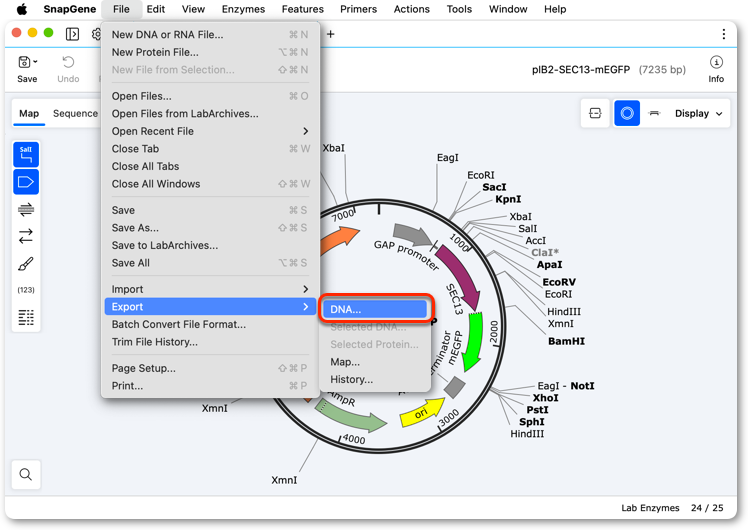This screenshot has height=530, width=748.
Task: Open the Enzymes menu
Action: [x=243, y=9]
